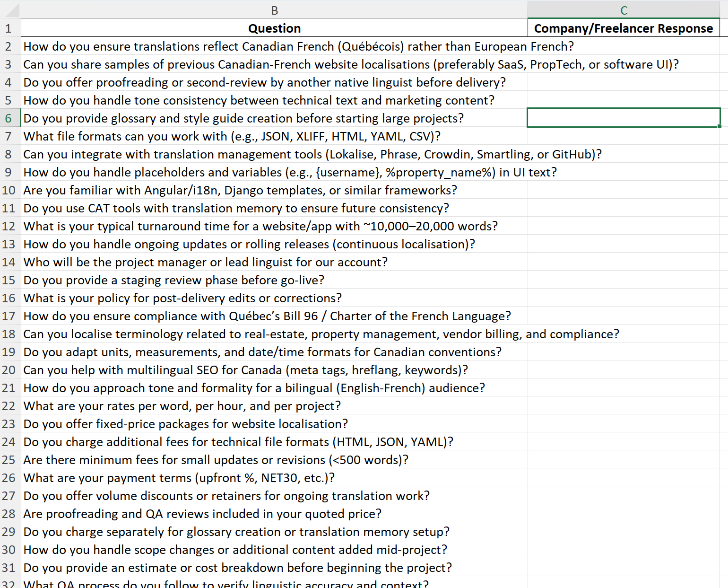The image size is (728, 588).
Task: Click the multilingual SEO question cell
Action: 274,369
